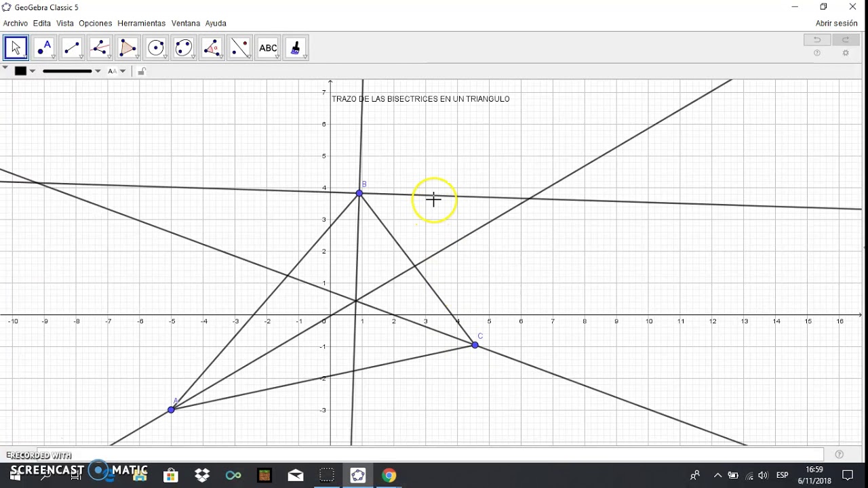The height and width of the screenshot is (488, 868).
Task: Select the Circle with center tool
Action: (156, 48)
